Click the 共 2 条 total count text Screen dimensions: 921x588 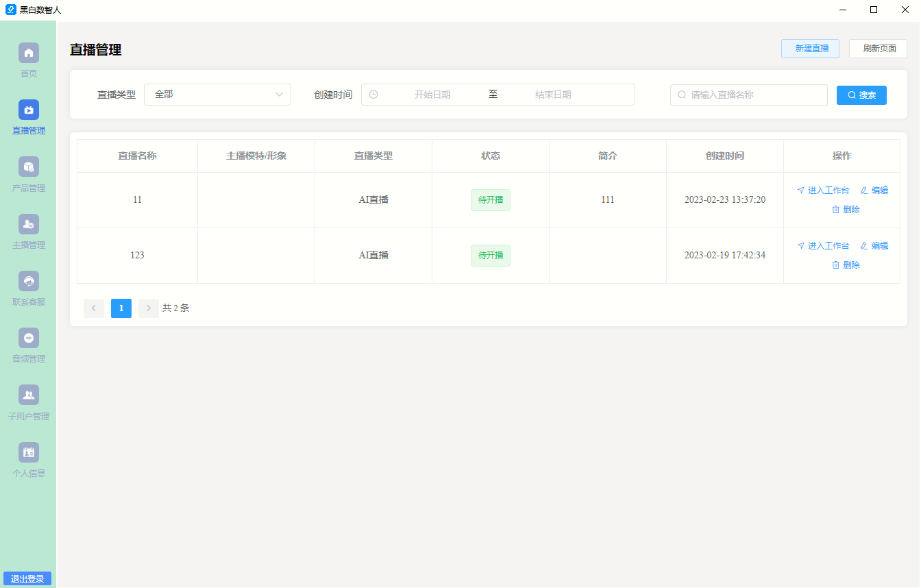[x=175, y=308]
